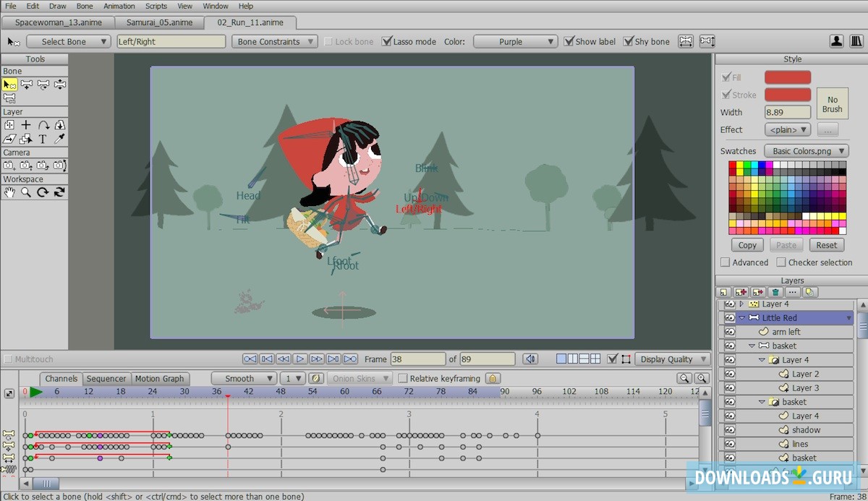Image resolution: width=868 pixels, height=501 pixels.
Task: Select the Translate Bone tool
Action: (27, 84)
